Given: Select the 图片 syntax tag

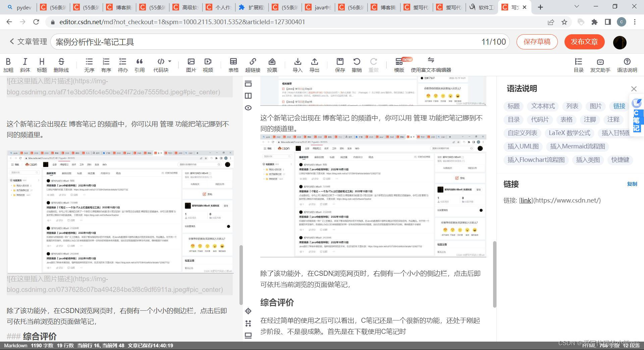Looking at the screenshot, I should pyautogui.click(x=596, y=106).
